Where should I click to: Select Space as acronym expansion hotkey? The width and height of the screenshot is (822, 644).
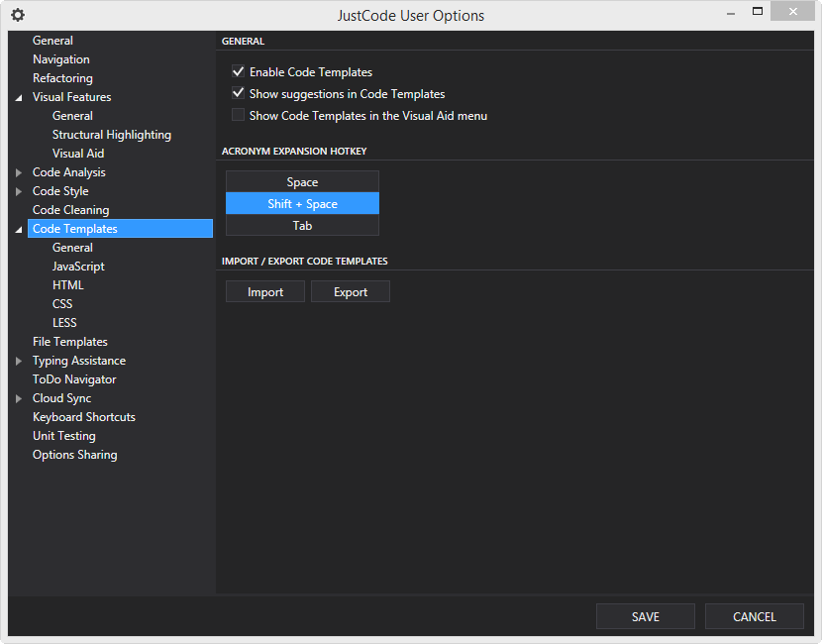pyautogui.click(x=302, y=181)
